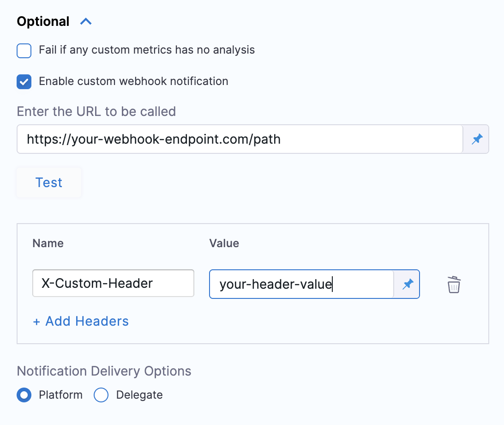Image resolution: width=504 pixels, height=425 pixels.
Task: Click the pin icon beside the URL field
Action: point(477,139)
